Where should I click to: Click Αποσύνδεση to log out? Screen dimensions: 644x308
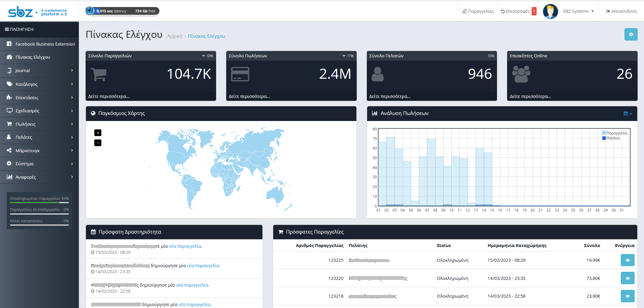click(x=621, y=11)
